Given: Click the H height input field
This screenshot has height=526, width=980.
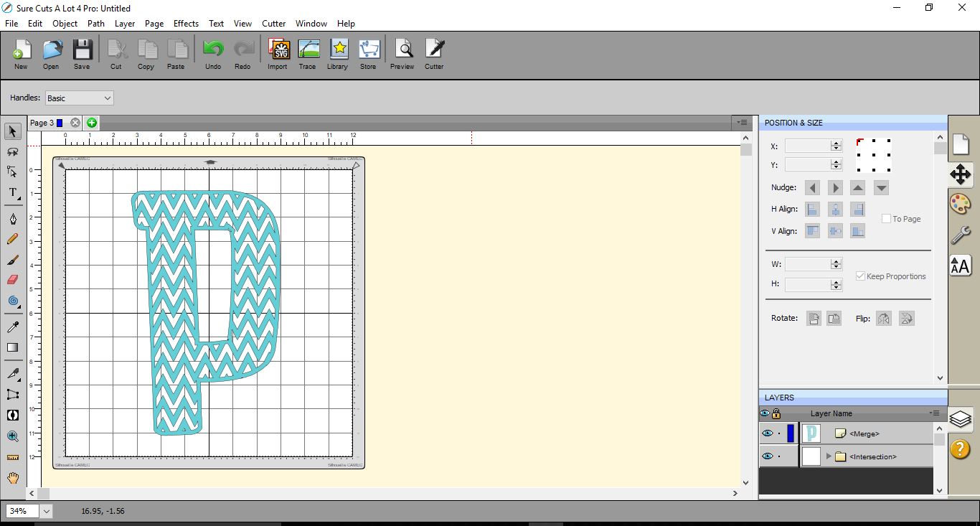Looking at the screenshot, I should 808,284.
